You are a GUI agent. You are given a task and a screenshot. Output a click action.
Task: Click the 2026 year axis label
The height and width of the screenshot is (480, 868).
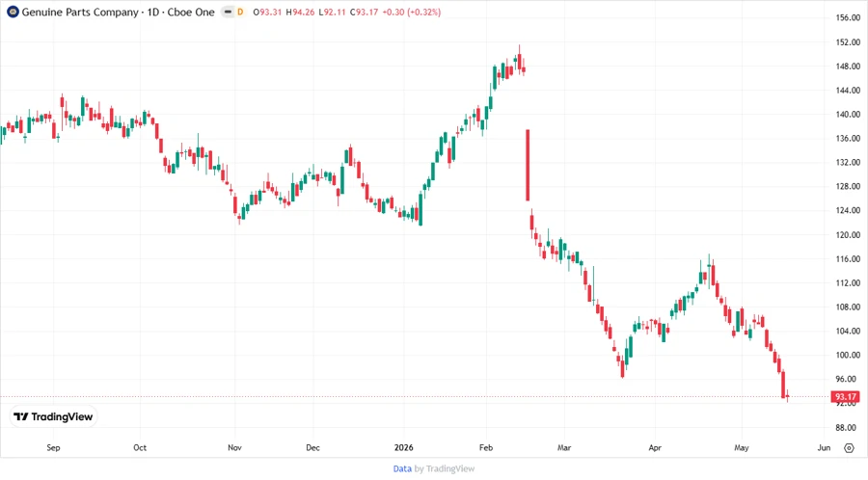[x=403, y=447]
